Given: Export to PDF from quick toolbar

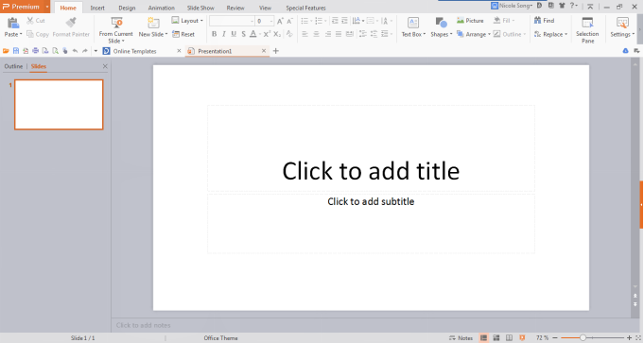Looking at the screenshot, I should tap(26, 51).
